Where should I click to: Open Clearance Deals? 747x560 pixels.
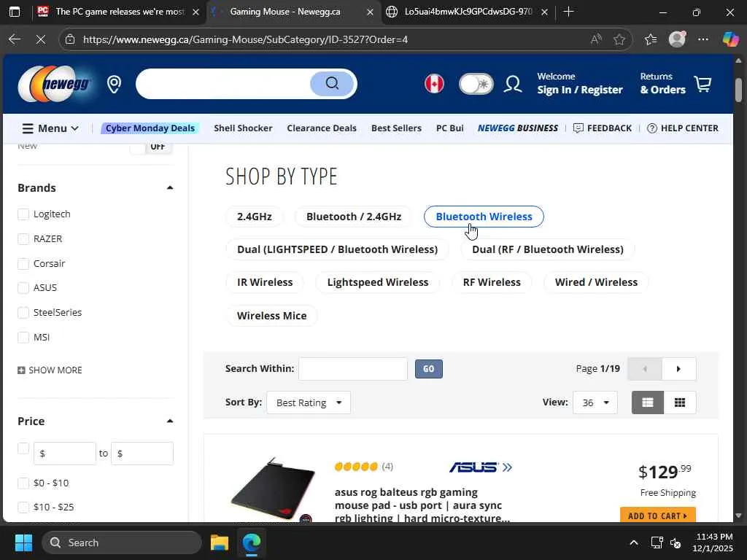coord(322,128)
